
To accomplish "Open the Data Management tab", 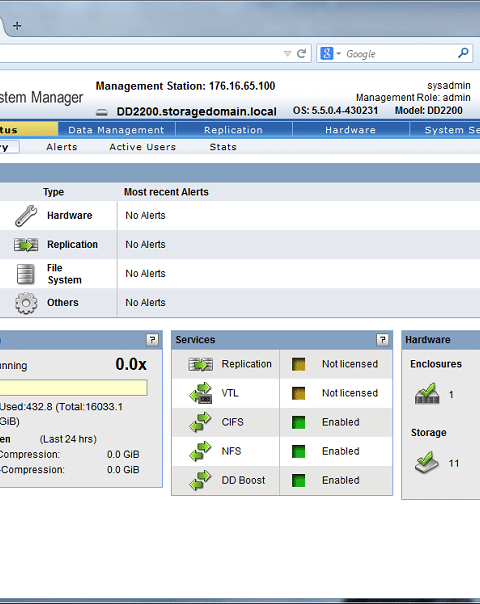I will pos(116,130).
